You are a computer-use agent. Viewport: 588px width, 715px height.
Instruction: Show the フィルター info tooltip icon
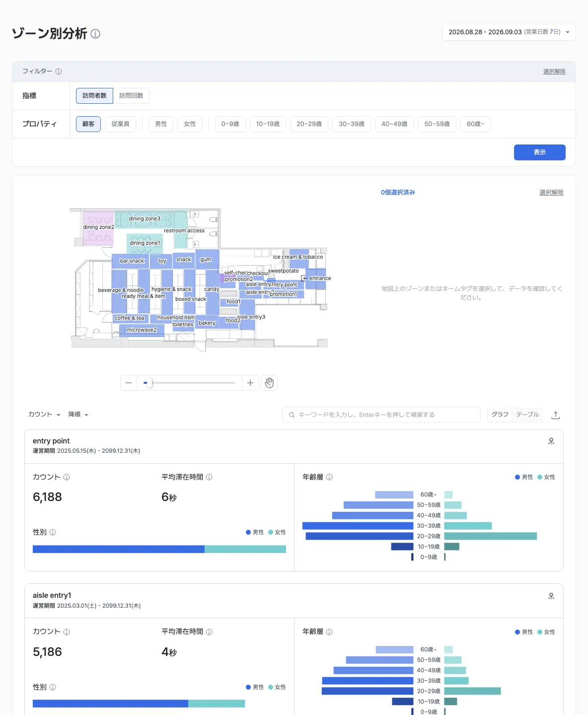point(59,71)
